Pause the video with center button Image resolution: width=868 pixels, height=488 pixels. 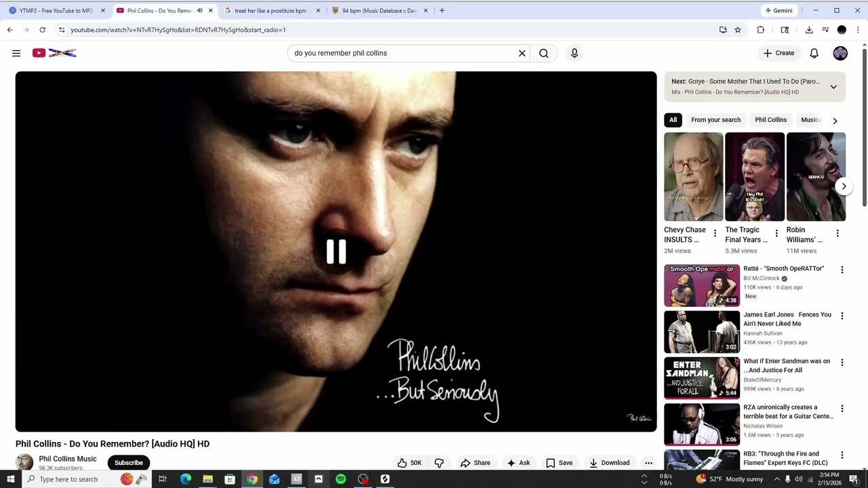336,251
